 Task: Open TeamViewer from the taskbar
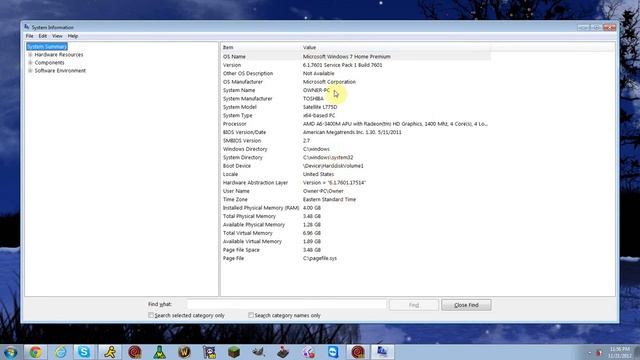click(x=333, y=352)
